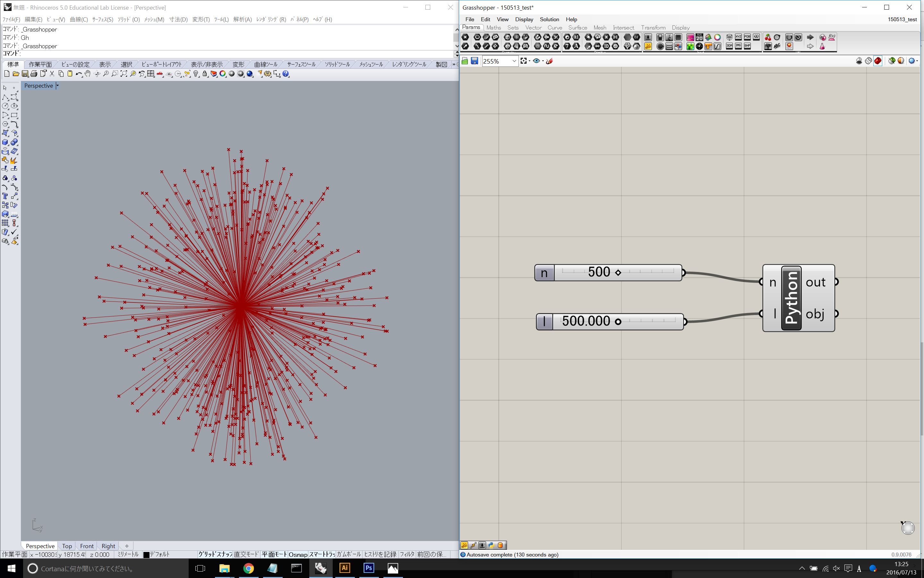Screen dimensions: 924x578
Task: Open the 曲線(C) menu in Rhino
Action: coord(79,19)
